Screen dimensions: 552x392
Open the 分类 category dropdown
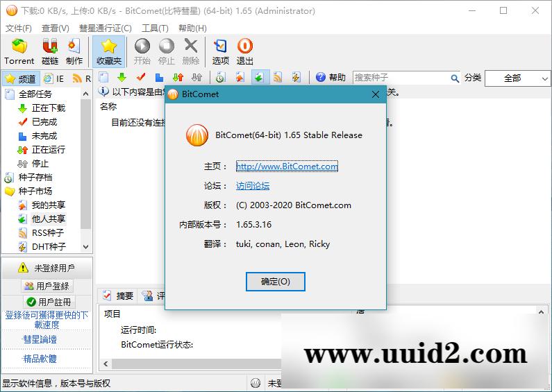pyautogui.click(x=517, y=78)
